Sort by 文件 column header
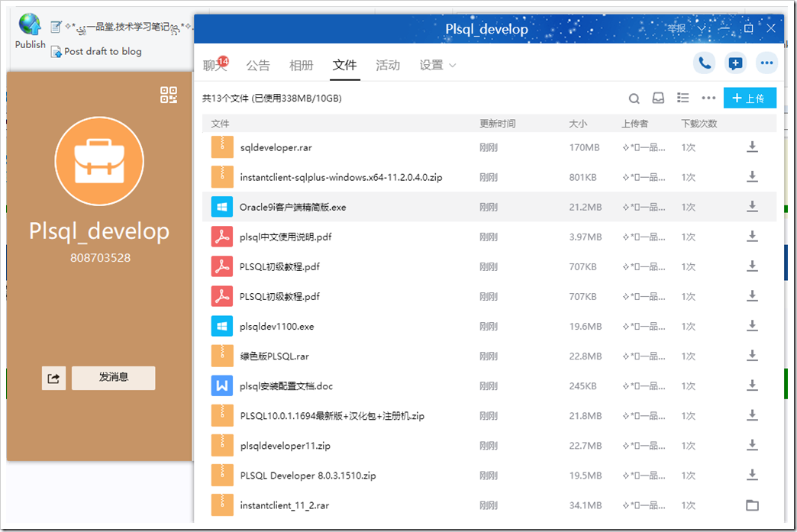 click(220, 124)
